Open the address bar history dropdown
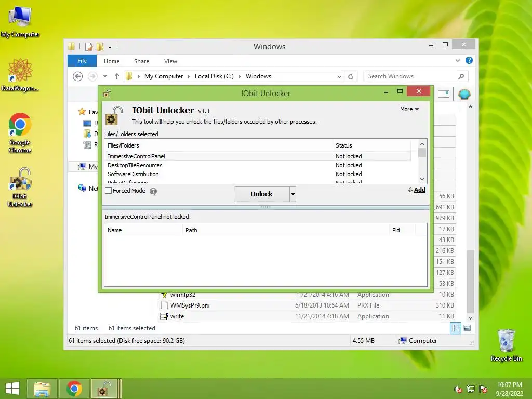 point(339,77)
